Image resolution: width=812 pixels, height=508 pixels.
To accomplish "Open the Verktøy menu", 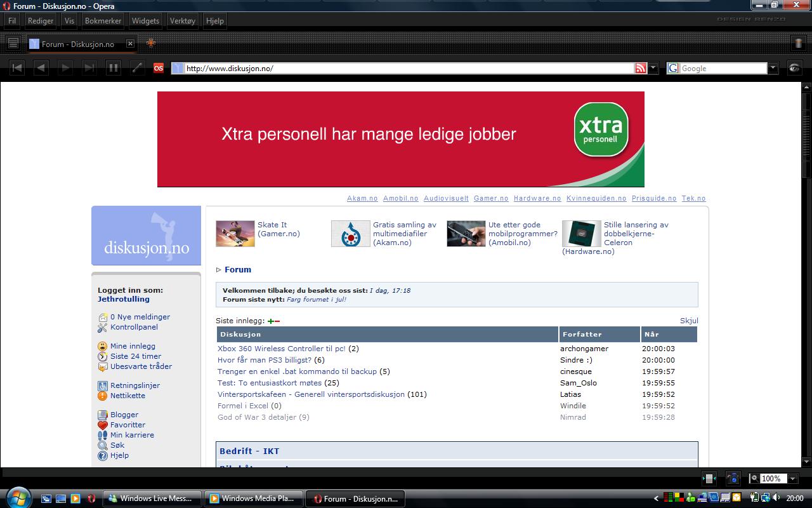I will pyautogui.click(x=183, y=20).
